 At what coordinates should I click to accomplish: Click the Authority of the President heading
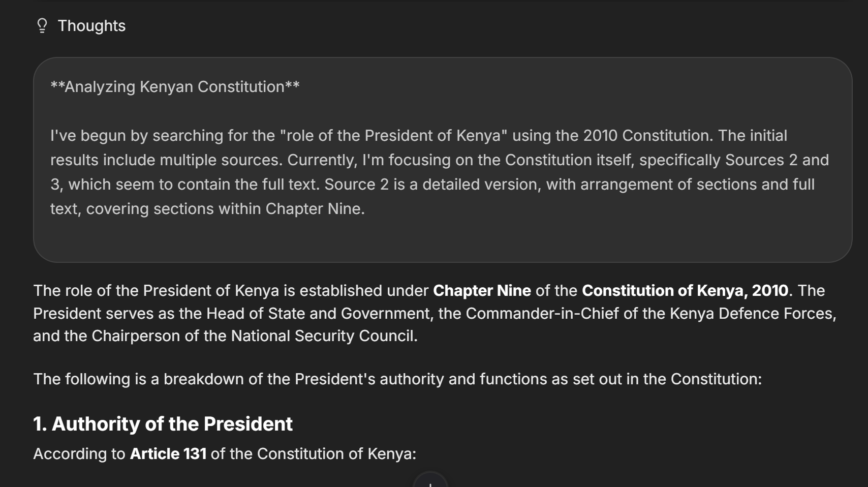pyautogui.click(x=172, y=424)
